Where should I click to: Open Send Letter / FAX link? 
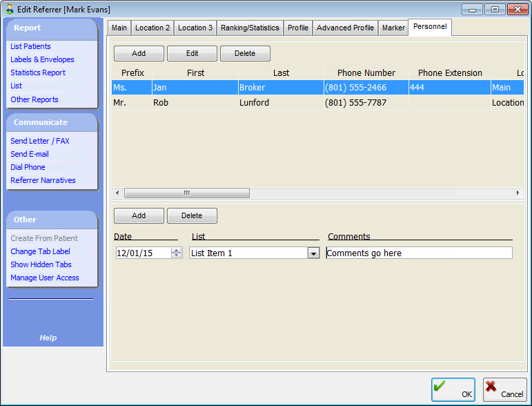click(x=40, y=141)
